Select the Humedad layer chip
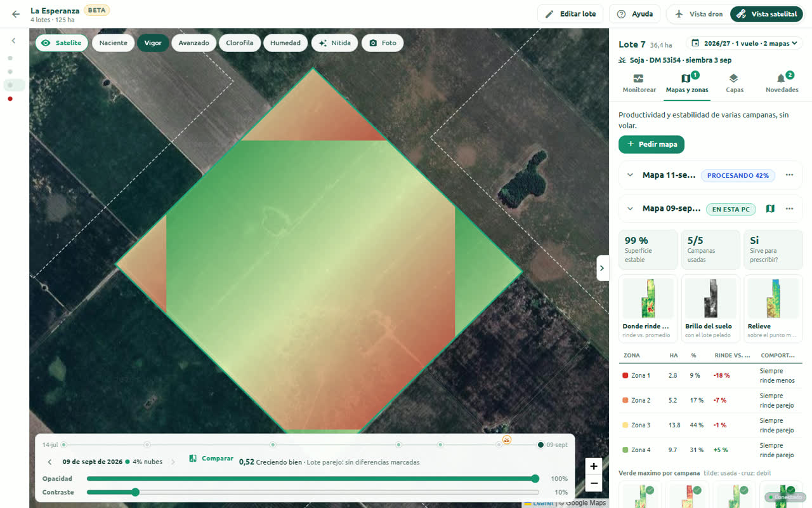Viewport: 812px width, 508px height. [x=285, y=43]
